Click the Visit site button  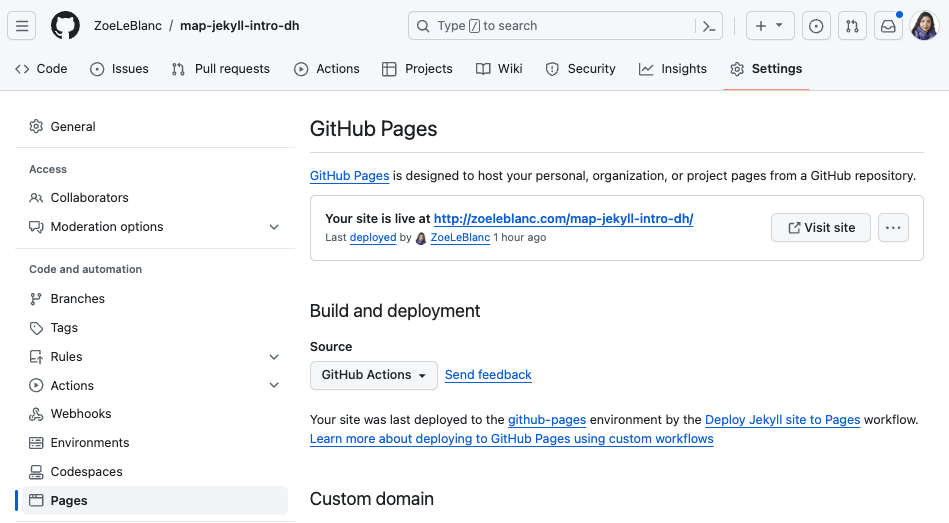(821, 228)
